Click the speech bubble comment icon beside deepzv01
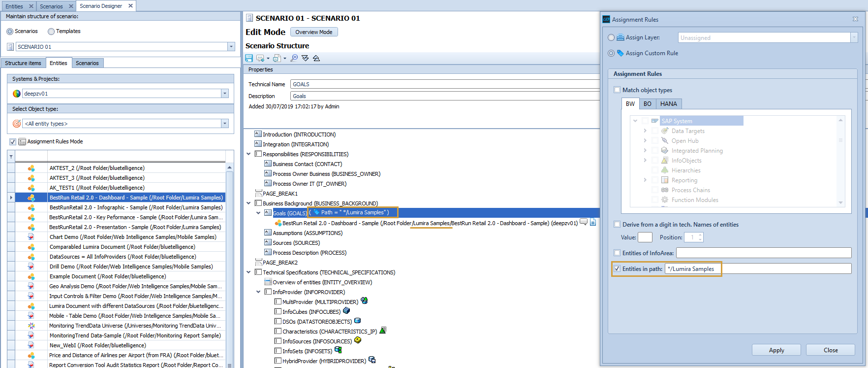This screenshot has width=868, height=368. (x=584, y=222)
